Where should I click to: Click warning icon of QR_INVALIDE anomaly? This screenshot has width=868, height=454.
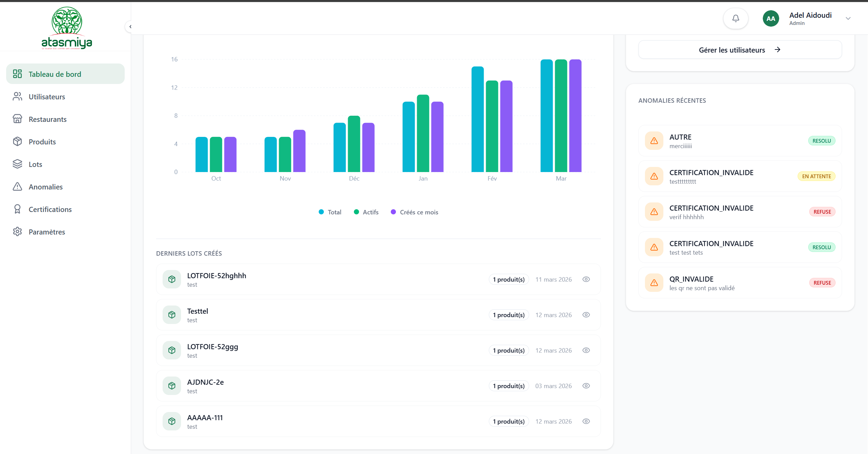[x=654, y=283]
